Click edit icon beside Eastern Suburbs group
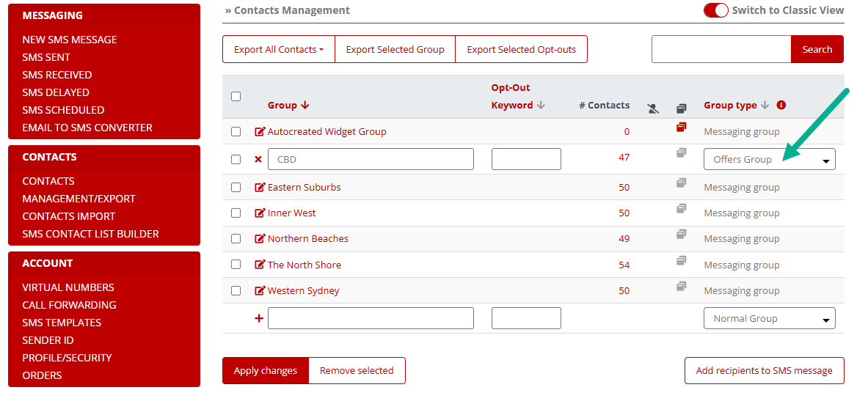This screenshot has width=868, height=401. pos(260,188)
